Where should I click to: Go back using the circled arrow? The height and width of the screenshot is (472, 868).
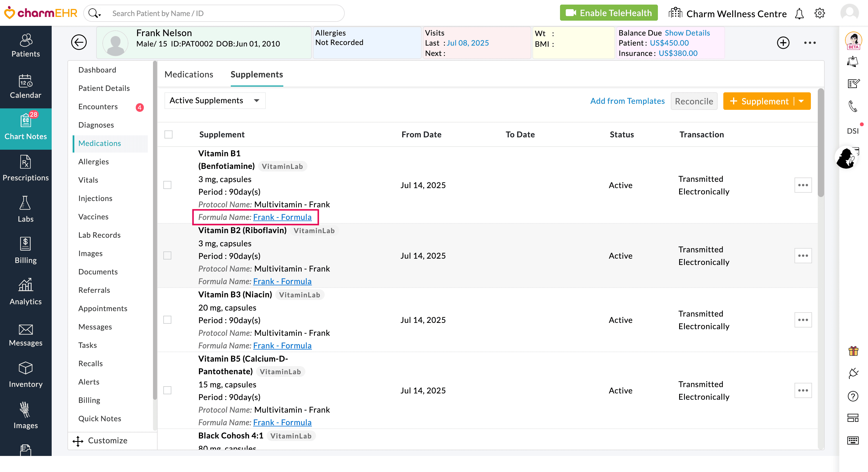(79, 42)
